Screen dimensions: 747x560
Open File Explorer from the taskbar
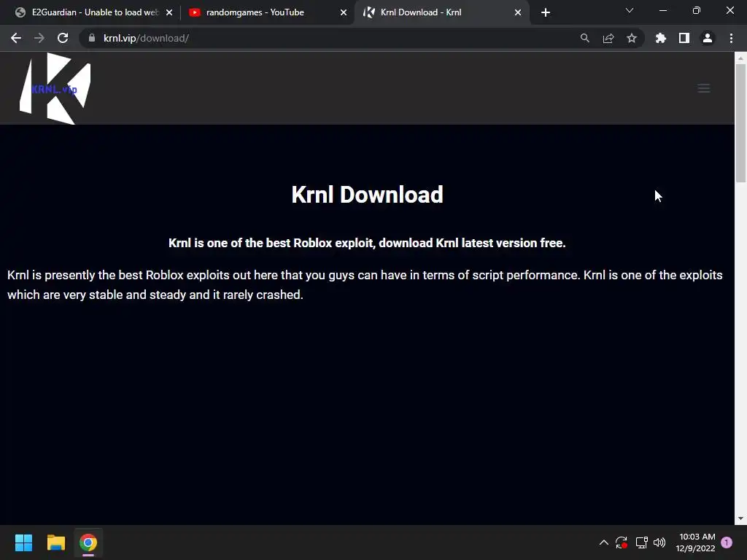point(55,542)
